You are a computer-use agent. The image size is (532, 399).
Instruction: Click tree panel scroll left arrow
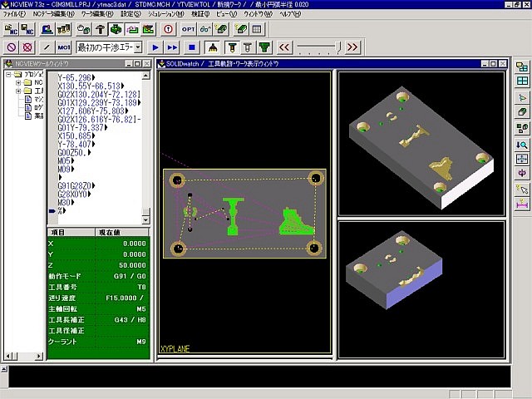[x=7, y=357]
